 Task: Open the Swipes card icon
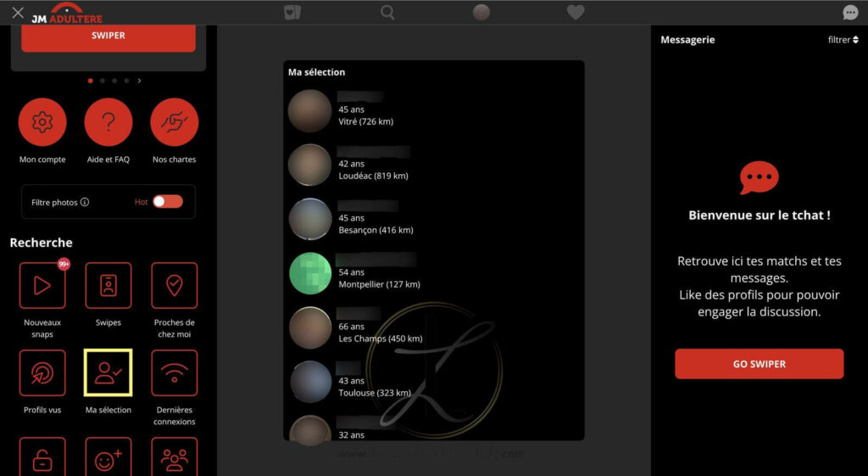[108, 285]
